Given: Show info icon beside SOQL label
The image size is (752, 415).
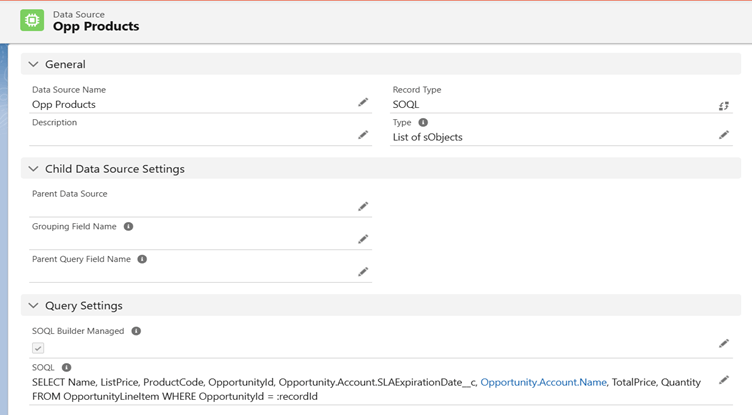Looking at the screenshot, I should (67, 368).
